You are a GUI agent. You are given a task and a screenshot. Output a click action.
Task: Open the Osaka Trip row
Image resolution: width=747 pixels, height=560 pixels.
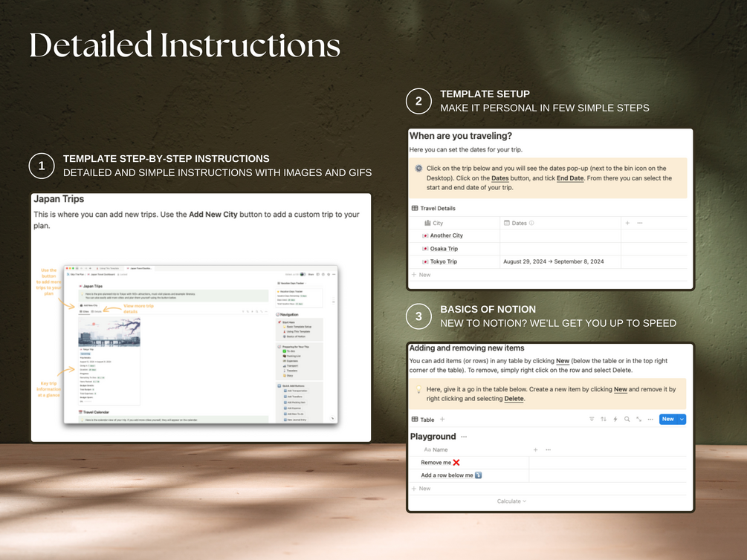tap(548, 249)
